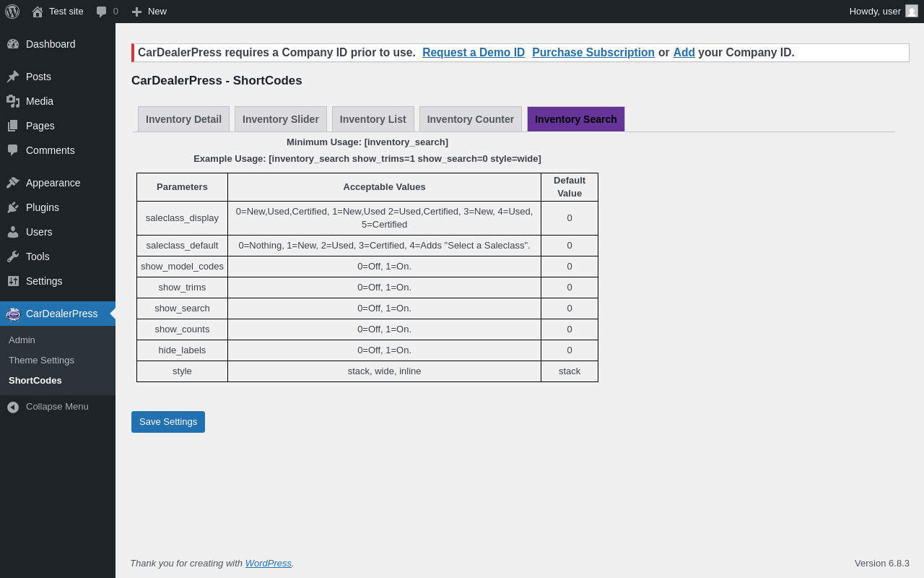
Task: Click the New content label
Action: pyautogui.click(x=157, y=12)
